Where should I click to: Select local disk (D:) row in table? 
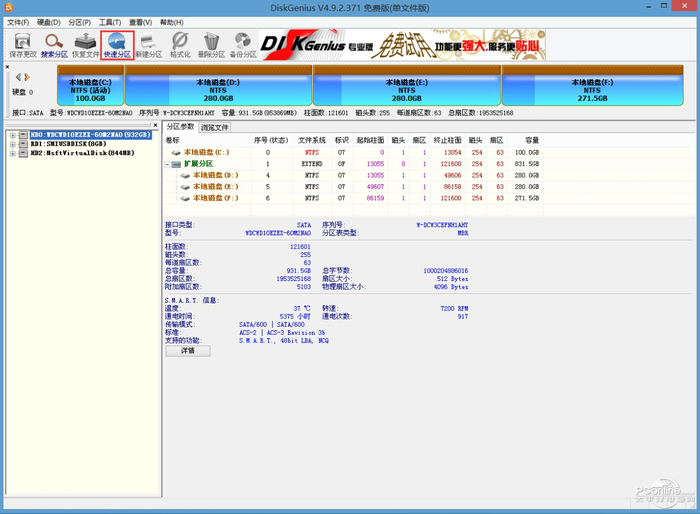(353, 175)
